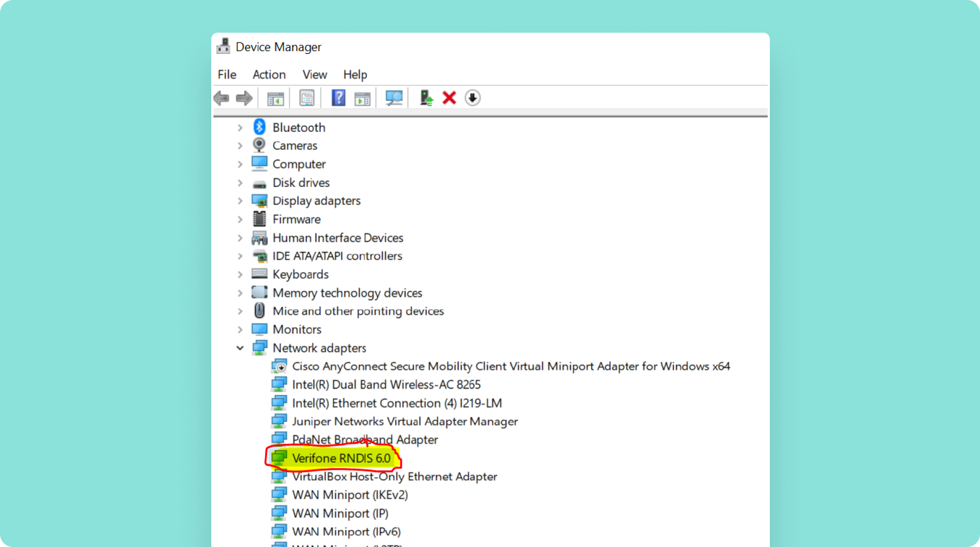Click the Mice and other pointing devices icon
Screen dimensions: 980x547
pos(260,311)
